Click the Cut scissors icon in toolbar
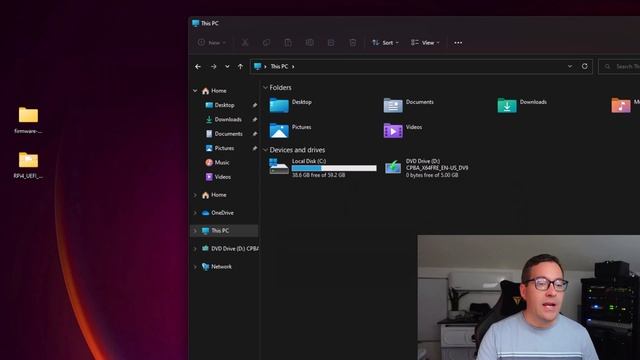The width and height of the screenshot is (640, 360). coord(245,42)
